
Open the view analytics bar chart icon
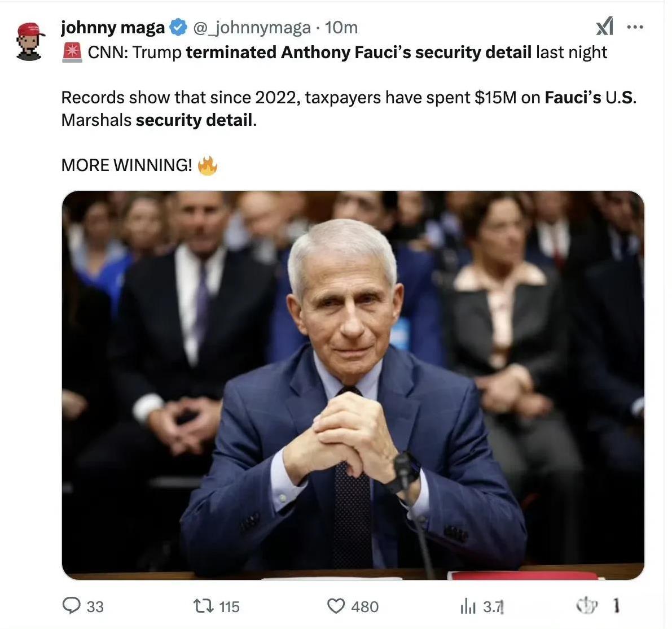coord(468,606)
